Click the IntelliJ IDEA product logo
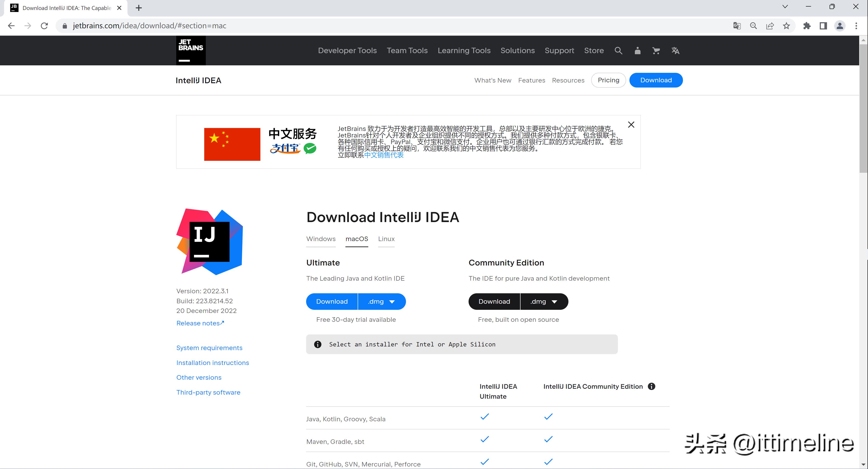The image size is (868, 469). tap(210, 242)
